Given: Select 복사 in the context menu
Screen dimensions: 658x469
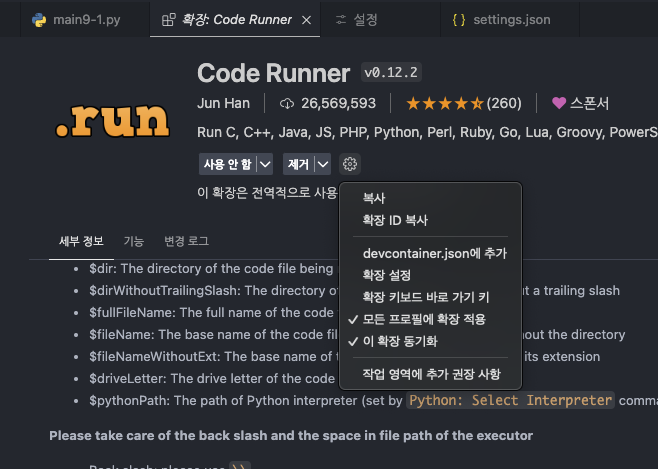Looking at the screenshot, I should 431,198.
